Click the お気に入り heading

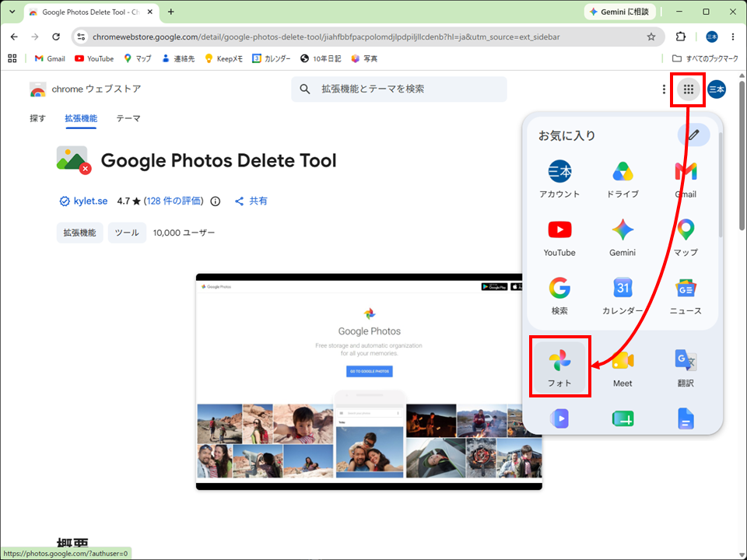[x=567, y=135]
